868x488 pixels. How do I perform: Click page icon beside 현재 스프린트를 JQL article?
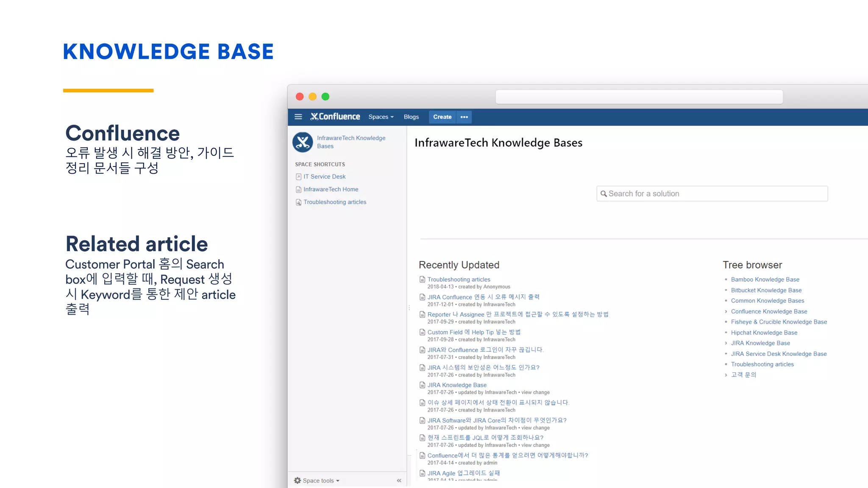[422, 438]
